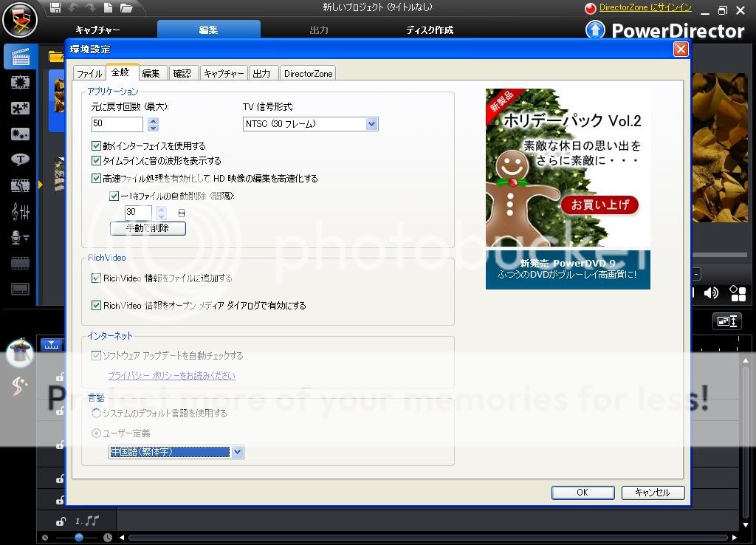Click OK to confirm preferences
Screen dimensions: 756x545
583,493
